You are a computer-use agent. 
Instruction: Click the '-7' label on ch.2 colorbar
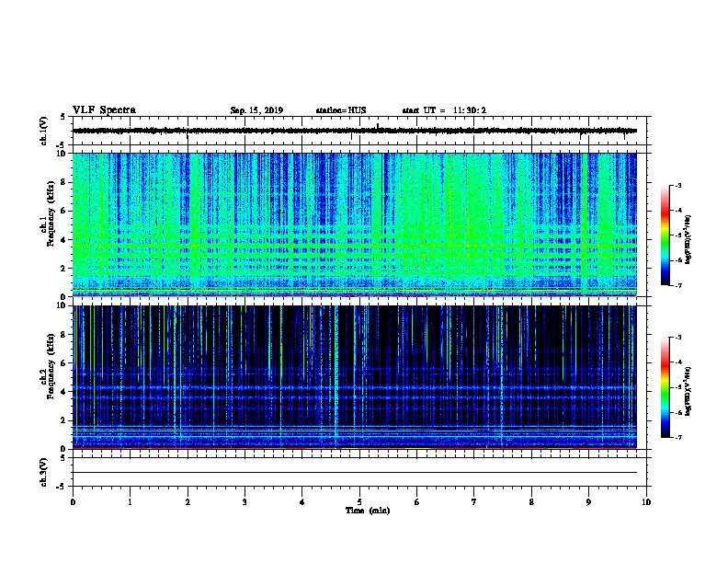coord(678,437)
